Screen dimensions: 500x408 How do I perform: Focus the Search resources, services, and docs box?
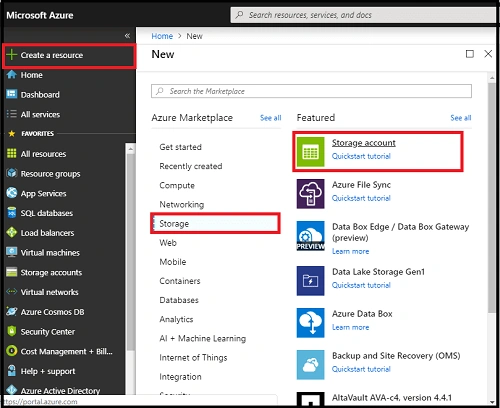363,15
